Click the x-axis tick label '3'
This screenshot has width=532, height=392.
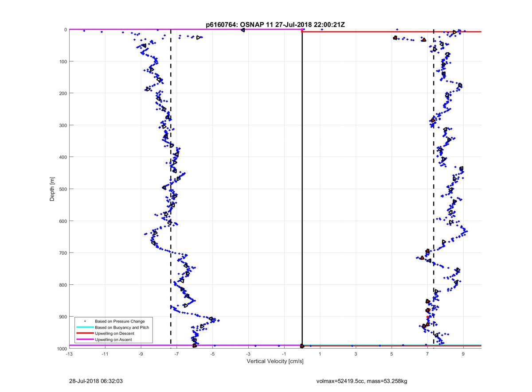click(356, 354)
